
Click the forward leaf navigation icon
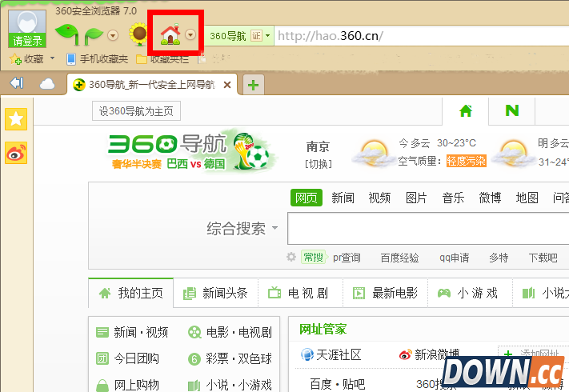94,34
